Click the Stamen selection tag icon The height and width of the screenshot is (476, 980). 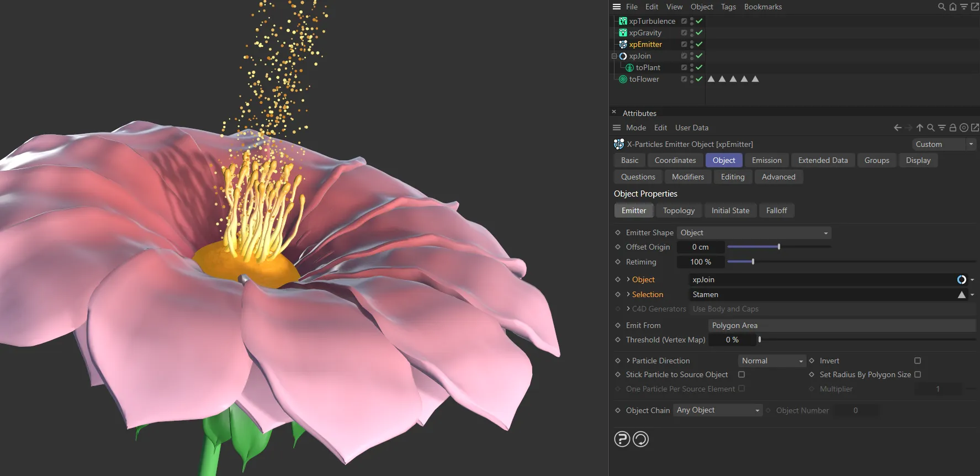click(962, 294)
